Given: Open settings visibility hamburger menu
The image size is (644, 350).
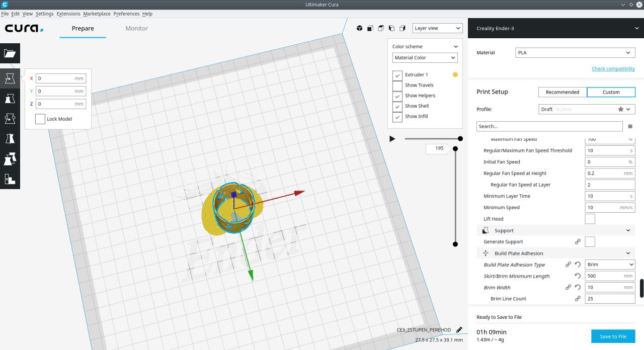Looking at the screenshot, I should [630, 126].
